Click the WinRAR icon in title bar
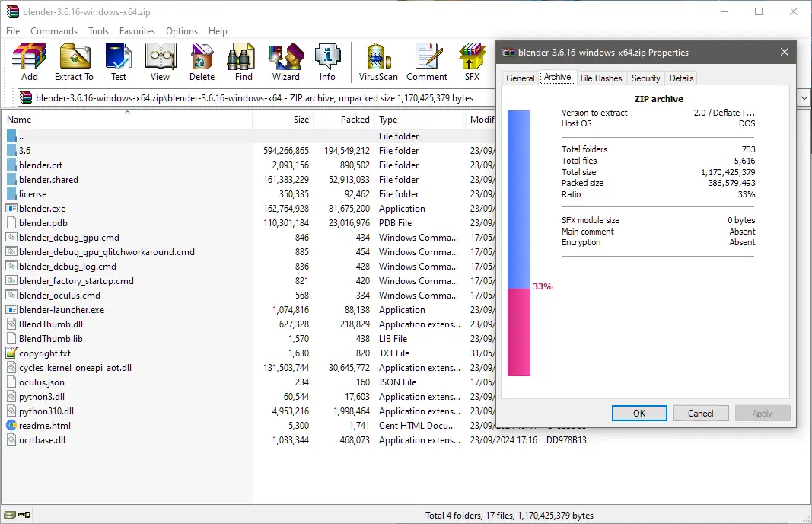 point(12,11)
